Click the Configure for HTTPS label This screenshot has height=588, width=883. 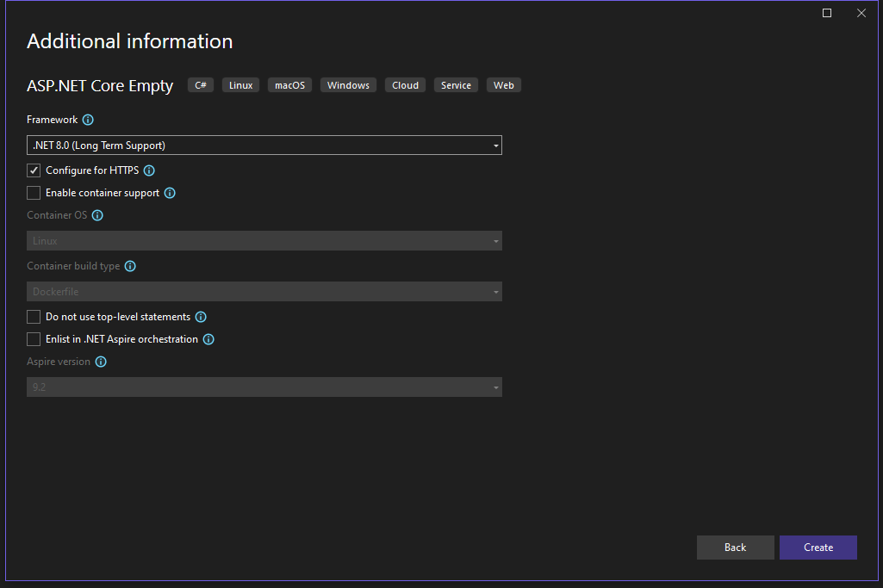click(92, 170)
